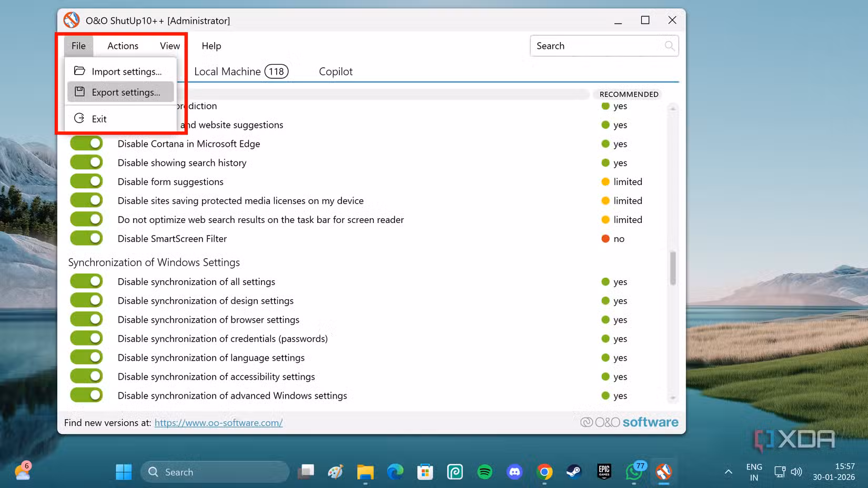Screen dimensions: 868x488
Task: Toggle Disable Cortana in Microsoft Edge
Action: (x=87, y=143)
